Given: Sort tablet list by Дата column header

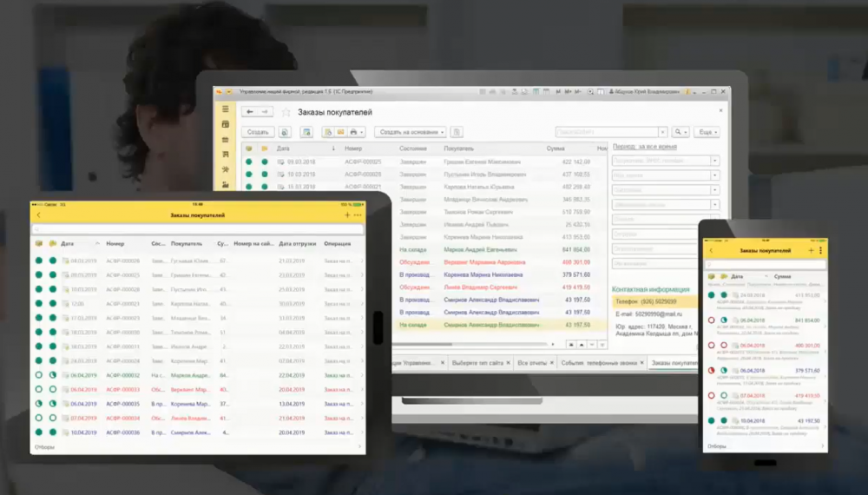Looking at the screenshot, I should (68, 244).
